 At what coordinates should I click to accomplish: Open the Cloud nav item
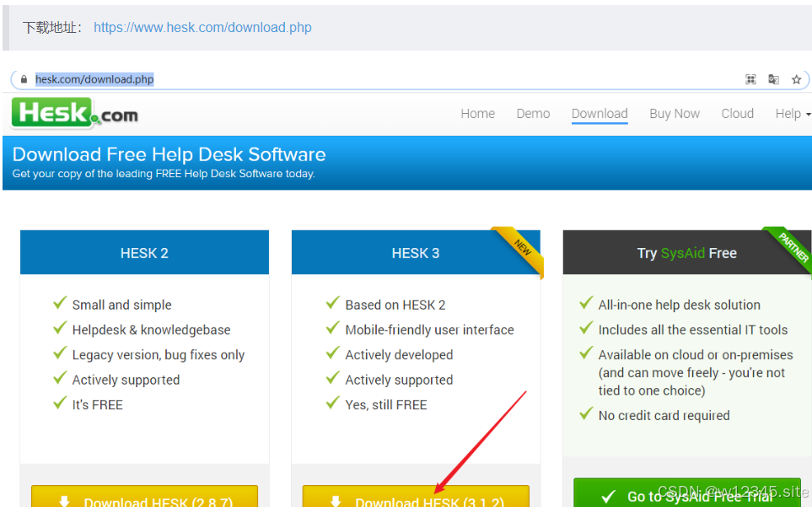(738, 113)
